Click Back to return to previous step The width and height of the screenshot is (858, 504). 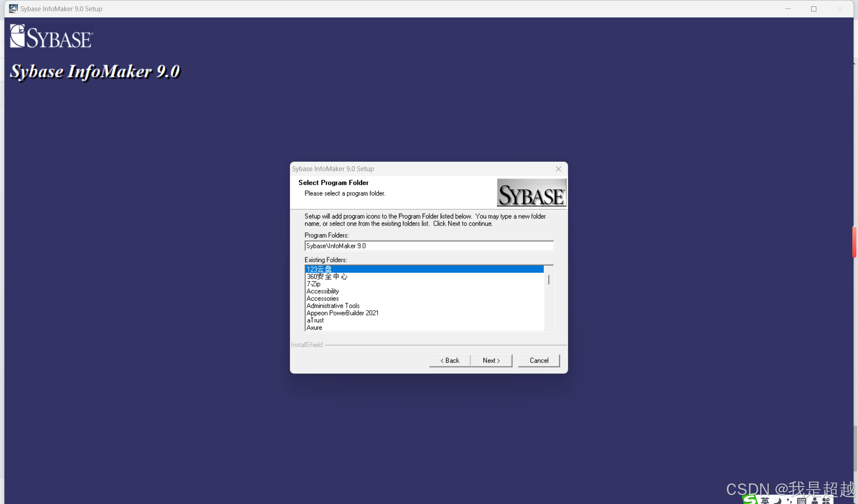pyautogui.click(x=449, y=360)
